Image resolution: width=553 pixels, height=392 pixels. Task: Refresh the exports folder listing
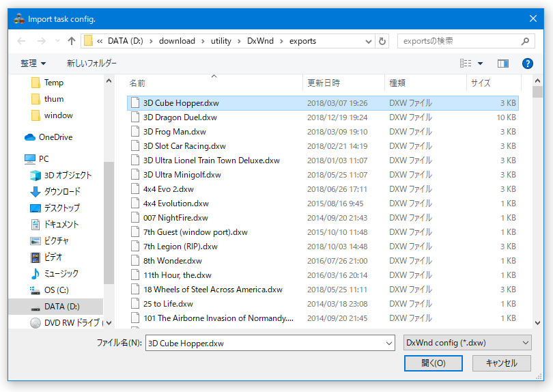(x=382, y=41)
